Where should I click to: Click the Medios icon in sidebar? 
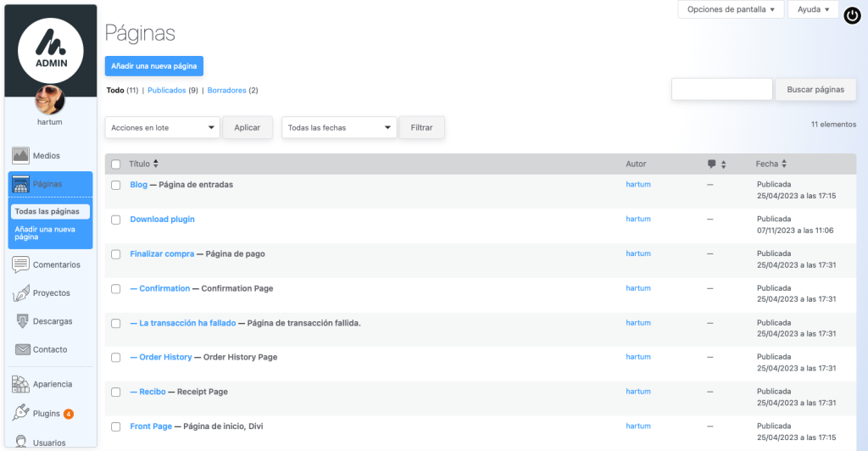tap(21, 156)
